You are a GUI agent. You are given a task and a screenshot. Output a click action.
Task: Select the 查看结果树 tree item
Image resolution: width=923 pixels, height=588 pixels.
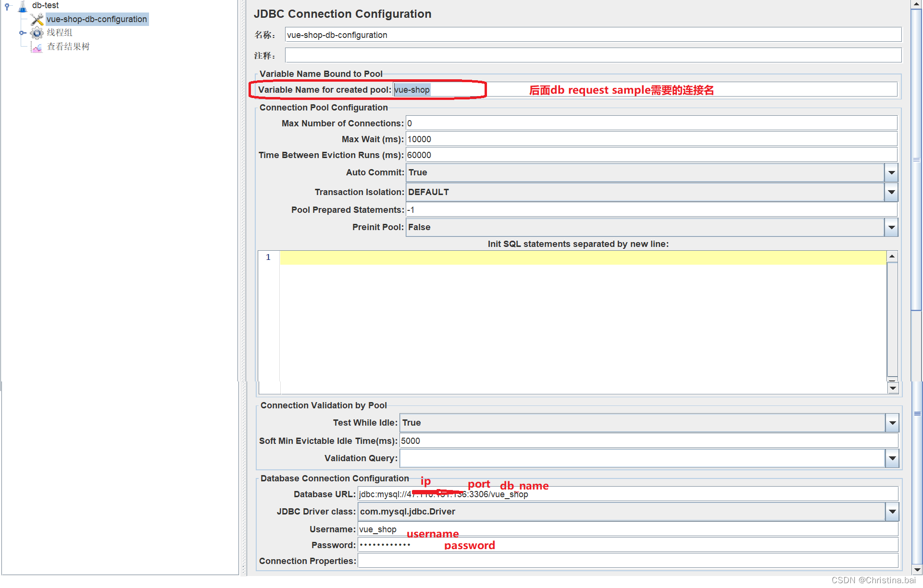pos(68,47)
